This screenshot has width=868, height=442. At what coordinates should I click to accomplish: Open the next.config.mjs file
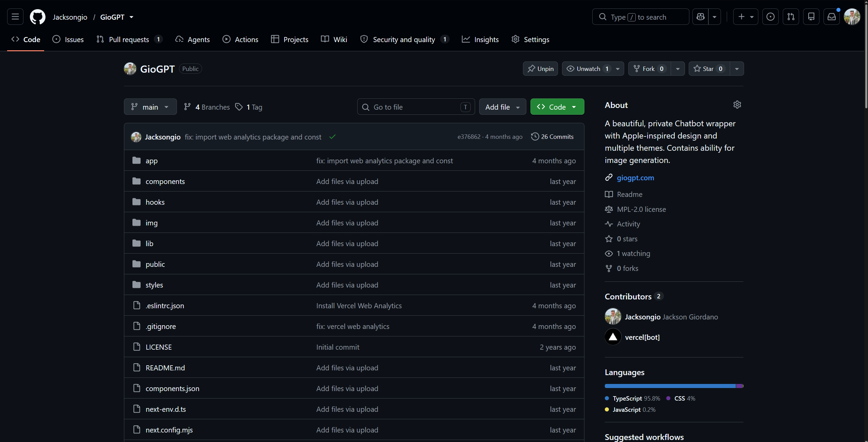coord(169,430)
